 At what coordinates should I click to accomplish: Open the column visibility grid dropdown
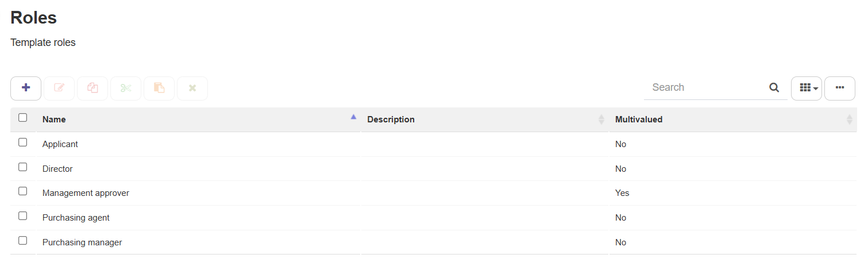pyautogui.click(x=807, y=88)
